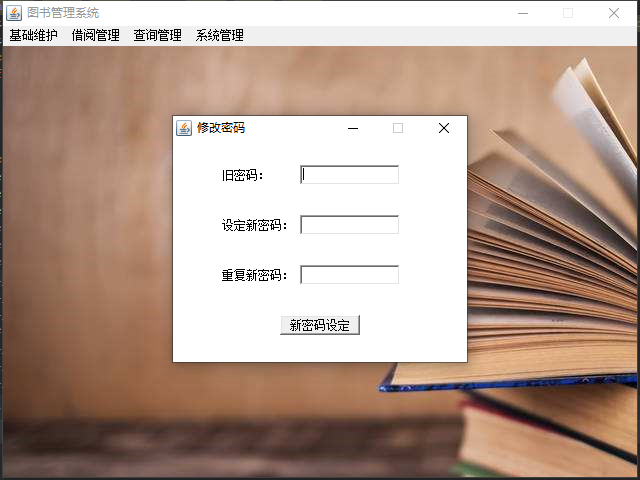Close the 图书管理系统 main window
Screen dimensions: 640x480
(x=614, y=13)
